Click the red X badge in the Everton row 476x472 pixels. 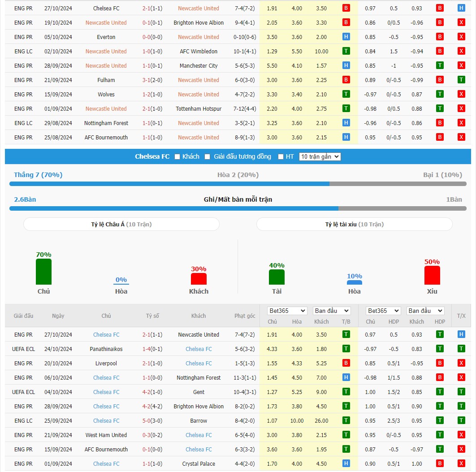(461, 37)
